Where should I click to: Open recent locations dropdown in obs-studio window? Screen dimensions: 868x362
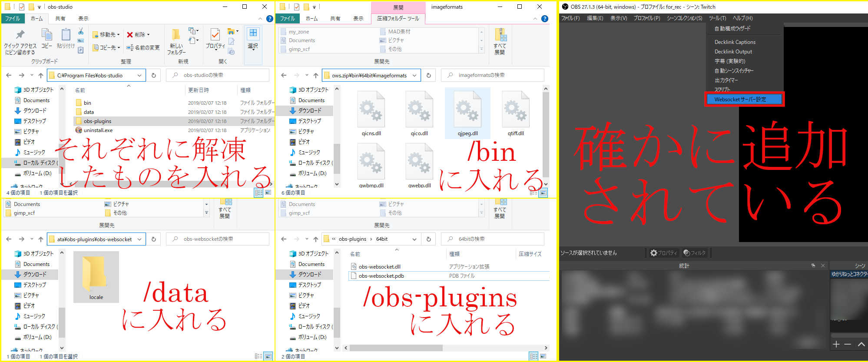point(32,75)
